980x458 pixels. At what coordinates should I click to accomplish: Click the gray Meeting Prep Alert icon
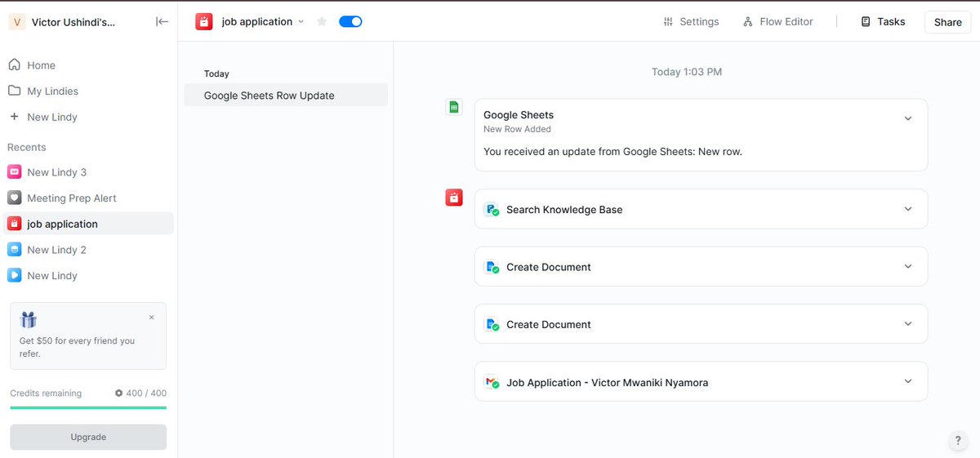click(14, 198)
